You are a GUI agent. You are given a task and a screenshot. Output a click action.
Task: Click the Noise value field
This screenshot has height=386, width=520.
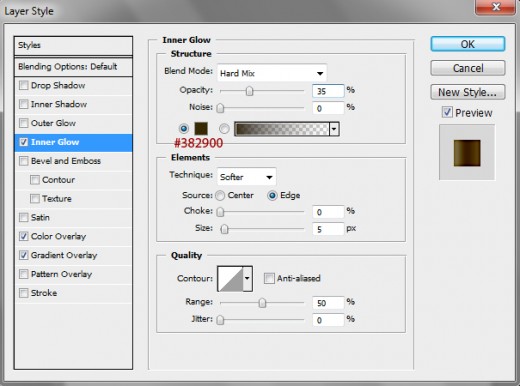tap(328, 108)
